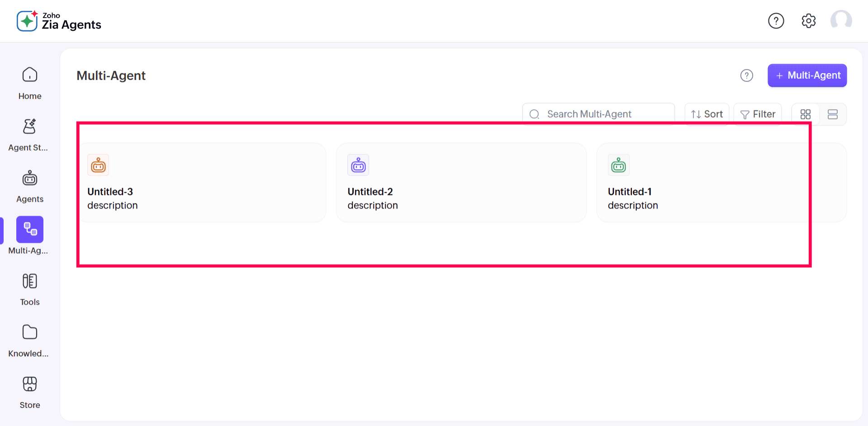Image resolution: width=868 pixels, height=426 pixels.
Task: Open the Sort options
Action: click(707, 114)
